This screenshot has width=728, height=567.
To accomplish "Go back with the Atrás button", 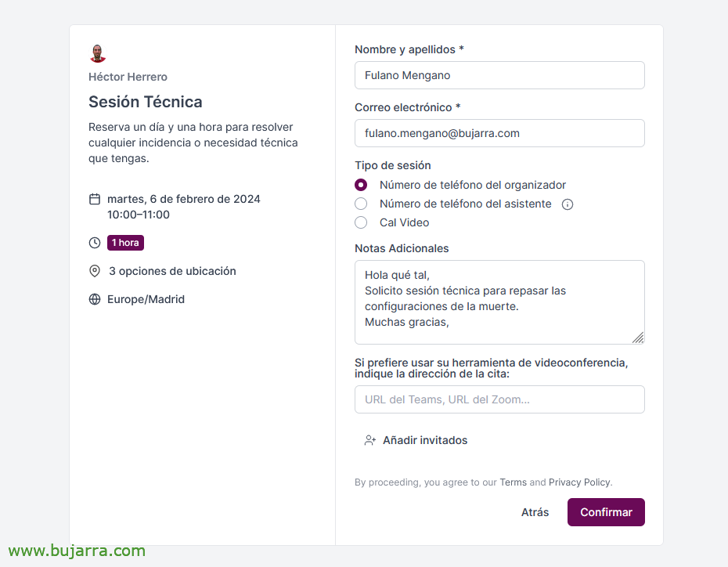I will tap(535, 512).
